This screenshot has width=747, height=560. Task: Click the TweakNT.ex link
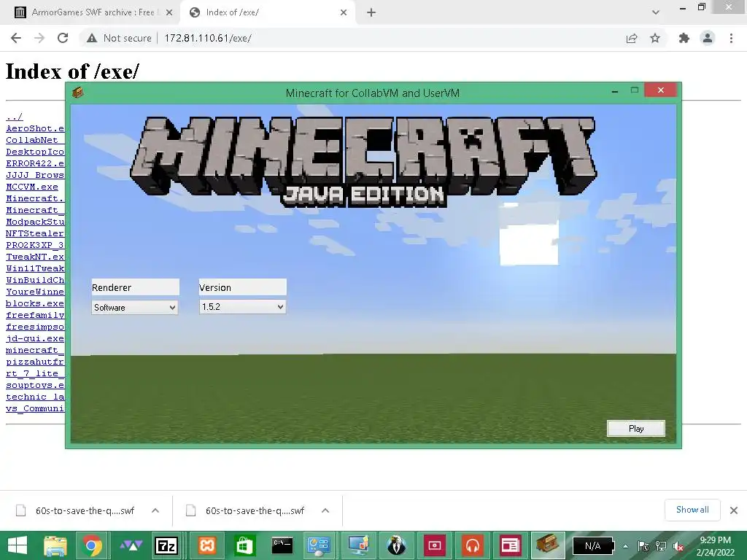tap(35, 257)
